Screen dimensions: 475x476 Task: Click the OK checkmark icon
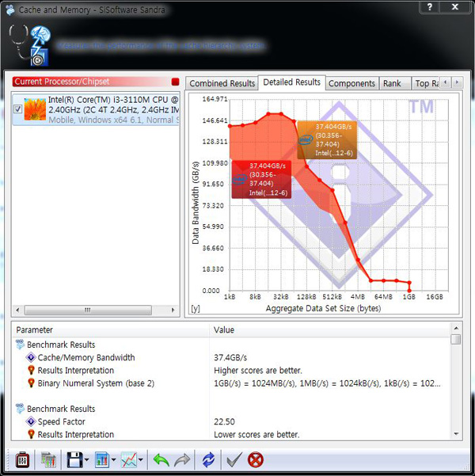pyautogui.click(x=234, y=459)
